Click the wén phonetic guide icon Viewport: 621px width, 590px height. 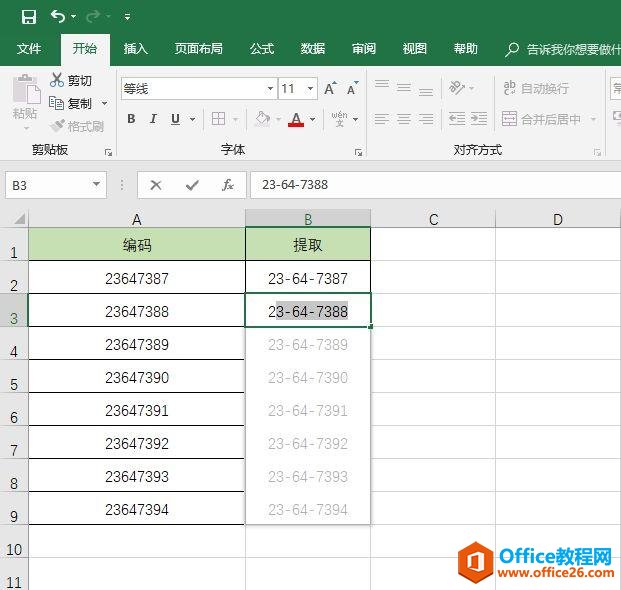pos(339,119)
